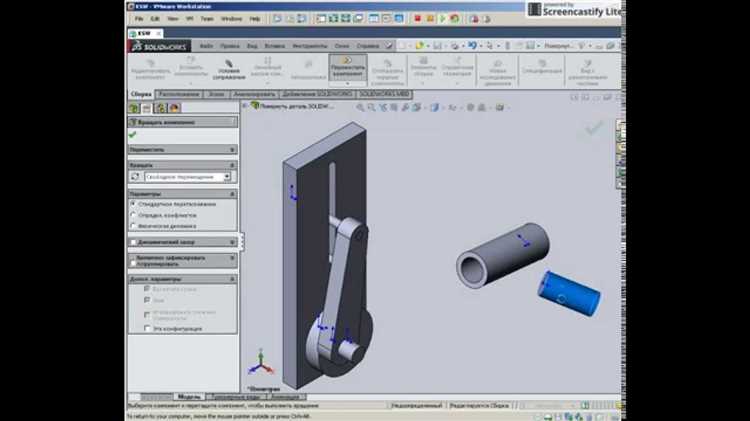Click the Move Component (Переместить компонент) tool

point(348,67)
